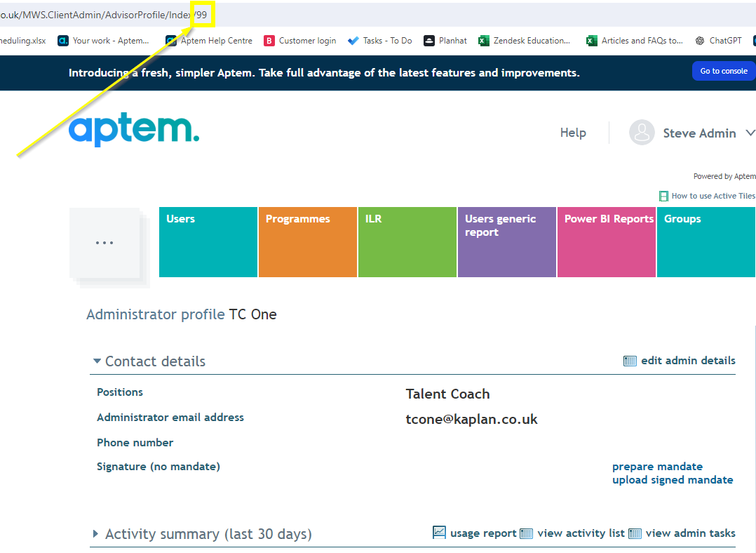Click the prepare mandate link
This screenshot has height=553, width=756.
[657, 467]
